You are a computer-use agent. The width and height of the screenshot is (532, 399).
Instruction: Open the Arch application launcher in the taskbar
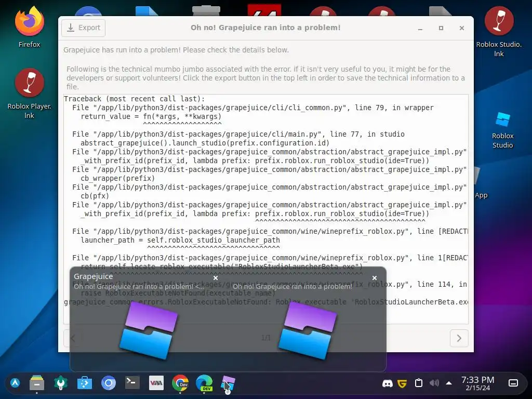coord(15,383)
